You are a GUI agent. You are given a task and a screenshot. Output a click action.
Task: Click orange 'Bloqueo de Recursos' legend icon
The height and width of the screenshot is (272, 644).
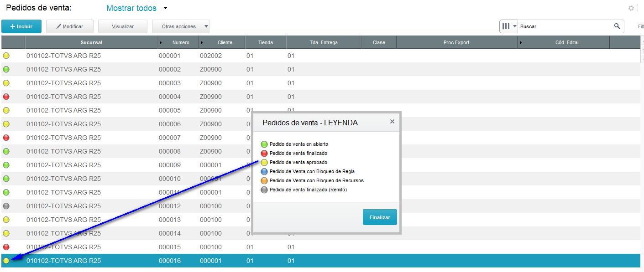click(x=264, y=181)
